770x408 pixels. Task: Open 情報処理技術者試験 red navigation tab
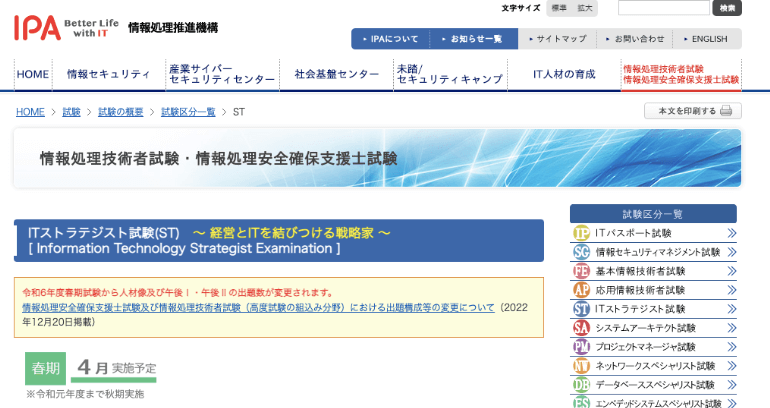click(681, 74)
